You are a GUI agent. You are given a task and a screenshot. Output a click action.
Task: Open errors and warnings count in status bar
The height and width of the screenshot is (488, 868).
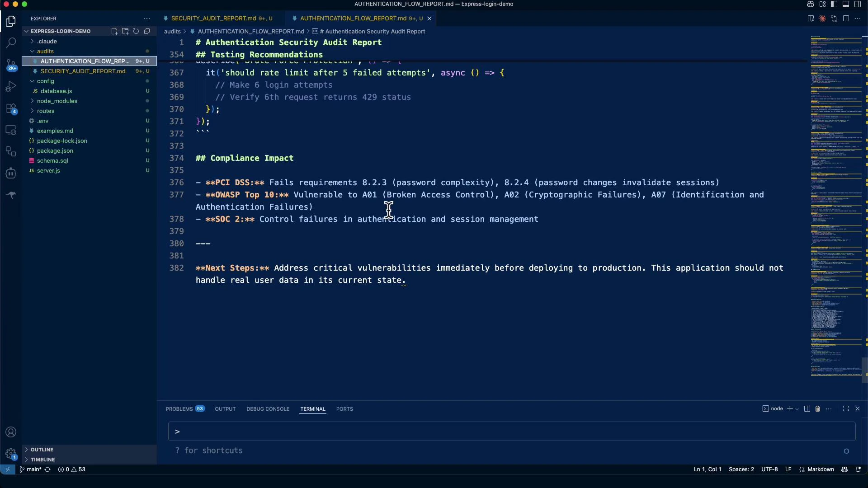[x=72, y=469]
